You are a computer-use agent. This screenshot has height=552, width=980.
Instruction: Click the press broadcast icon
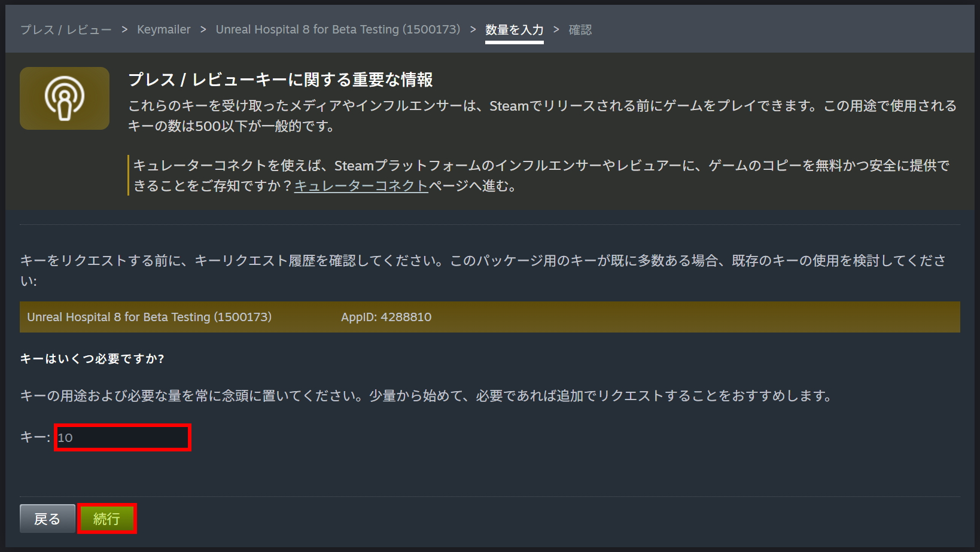(x=65, y=98)
